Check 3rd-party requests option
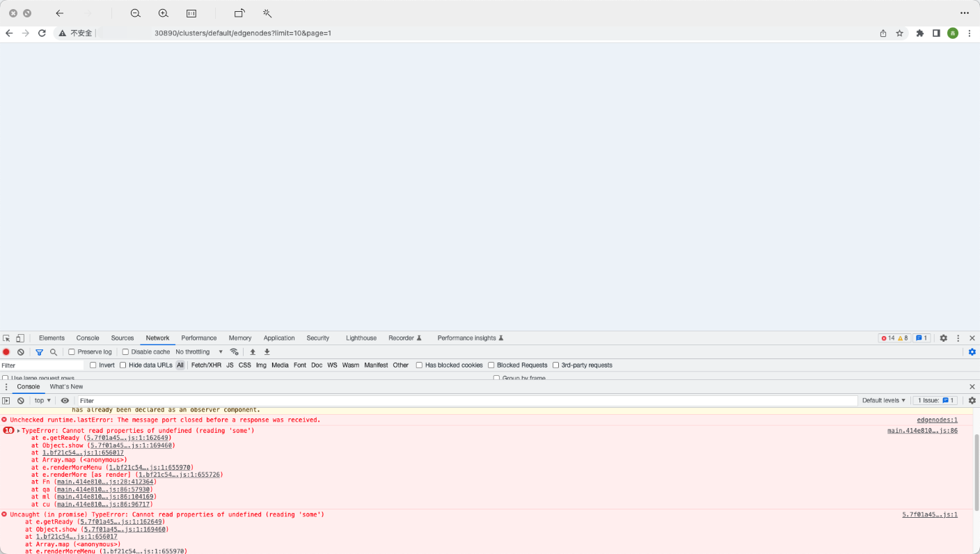The height and width of the screenshot is (554, 980). [556, 365]
